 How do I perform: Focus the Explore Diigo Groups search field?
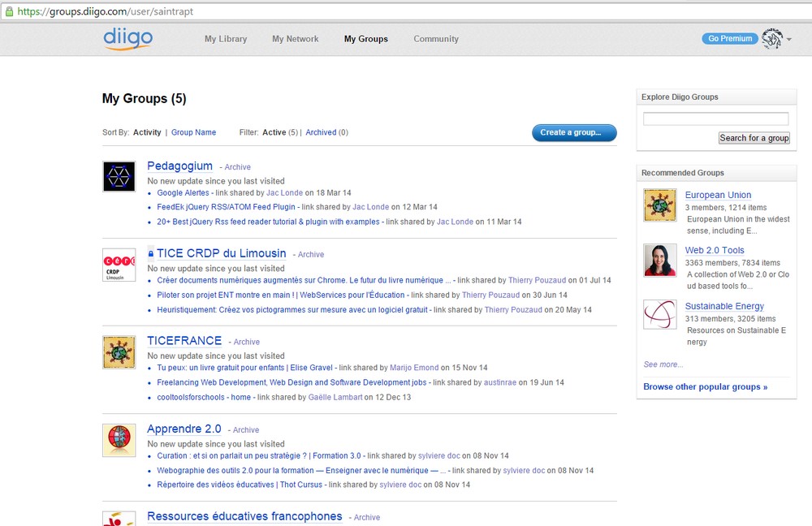[x=715, y=119]
